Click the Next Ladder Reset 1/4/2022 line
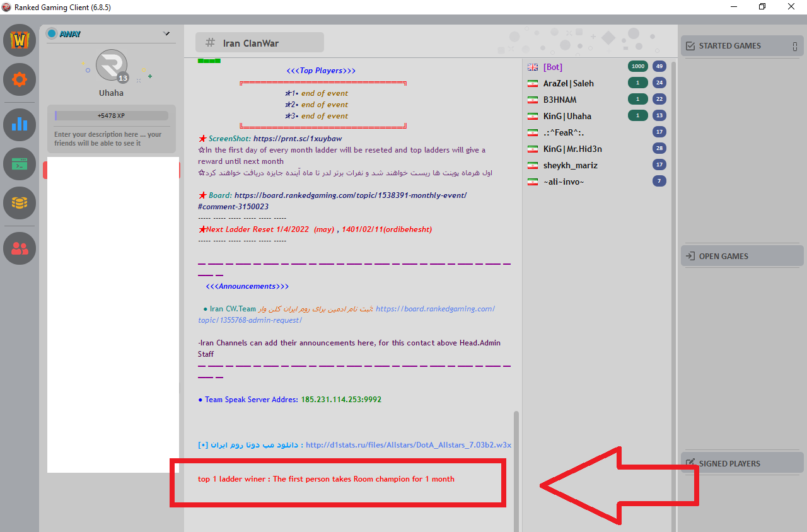This screenshot has height=532, width=807. pos(315,229)
